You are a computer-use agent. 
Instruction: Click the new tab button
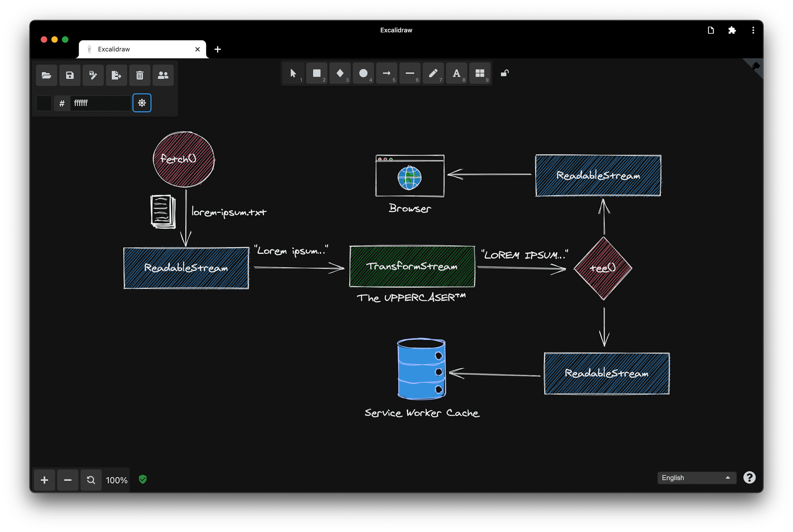coord(218,49)
